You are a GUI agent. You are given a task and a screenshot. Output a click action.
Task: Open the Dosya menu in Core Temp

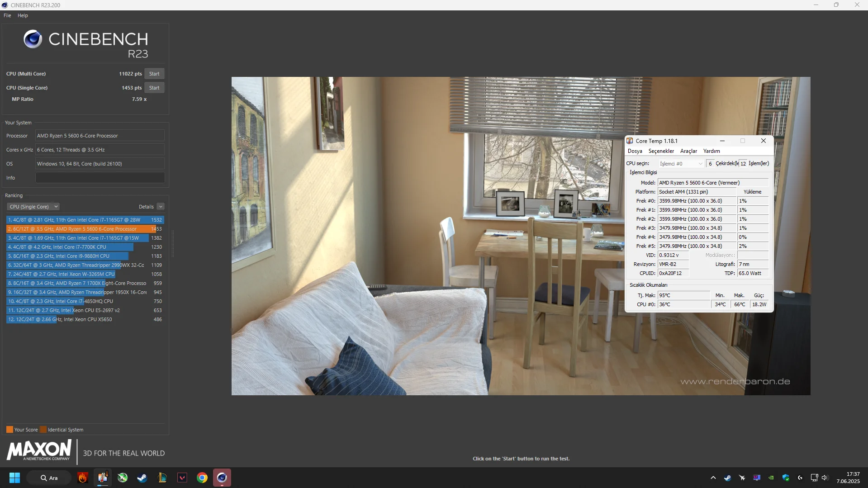pos(635,151)
